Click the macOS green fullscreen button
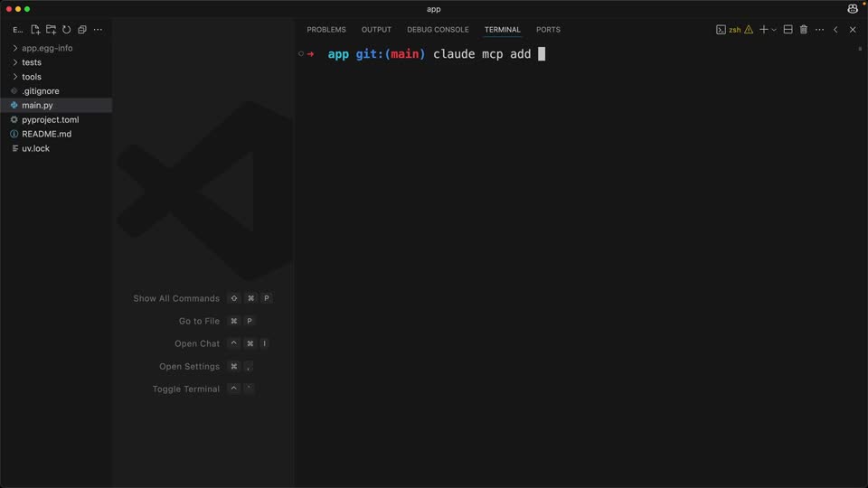The width and height of the screenshot is (868, 488). (x=27, y=9)
